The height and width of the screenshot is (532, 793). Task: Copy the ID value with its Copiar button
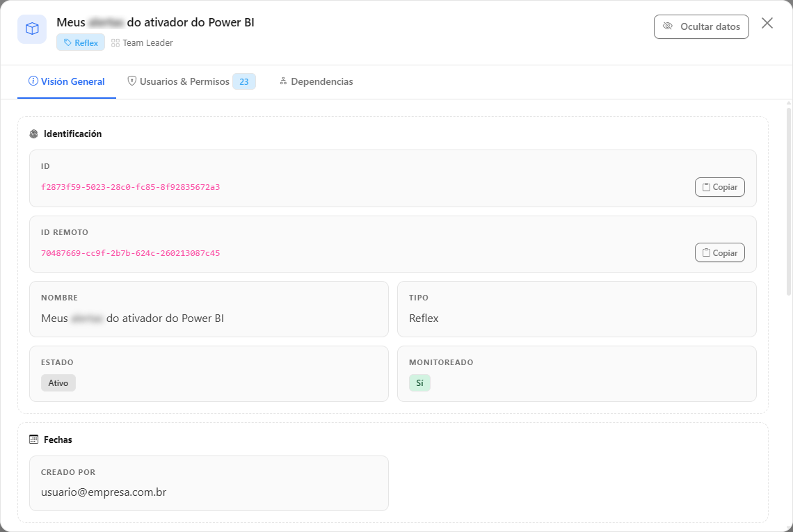pos(720,187)
